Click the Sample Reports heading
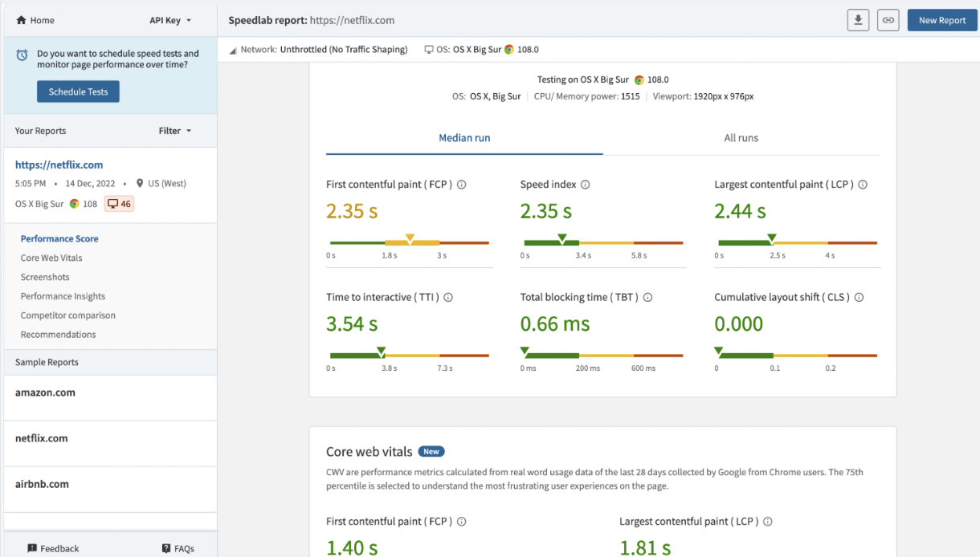The image size is (980, 557). click(x=47, y=363)
